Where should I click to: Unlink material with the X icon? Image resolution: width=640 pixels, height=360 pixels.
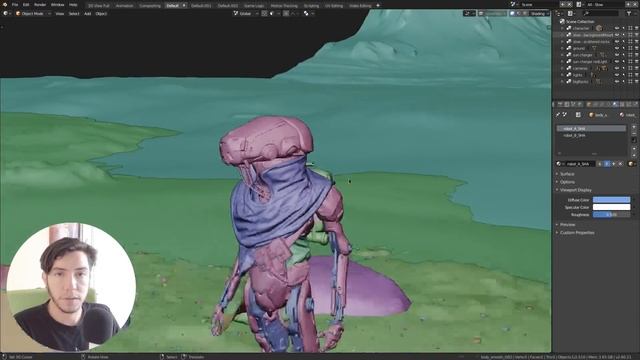(620, 164)
